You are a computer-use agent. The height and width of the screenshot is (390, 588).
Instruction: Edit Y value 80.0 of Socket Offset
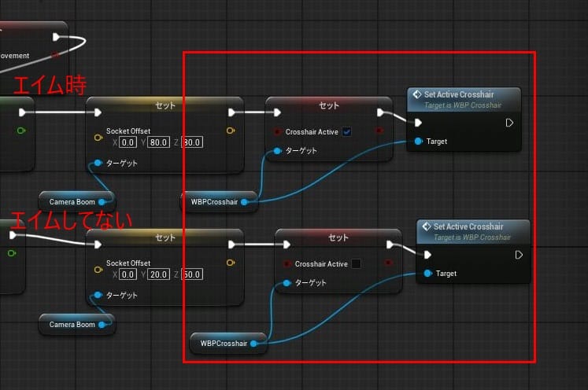159,142
